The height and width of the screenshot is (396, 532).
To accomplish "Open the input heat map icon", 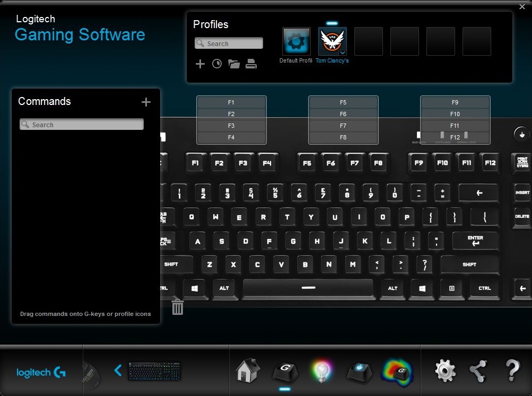I will coord(397,373).
